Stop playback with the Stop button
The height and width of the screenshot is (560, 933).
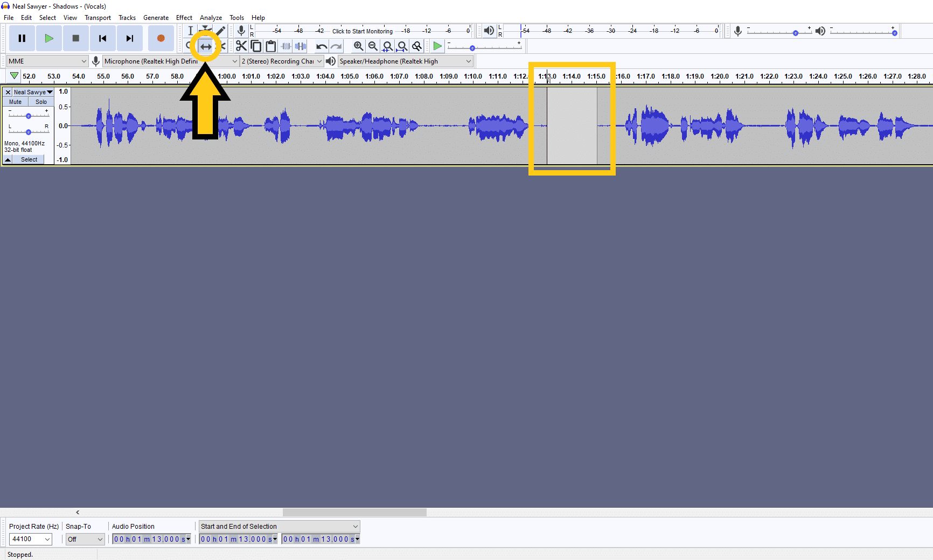[75, 38]
